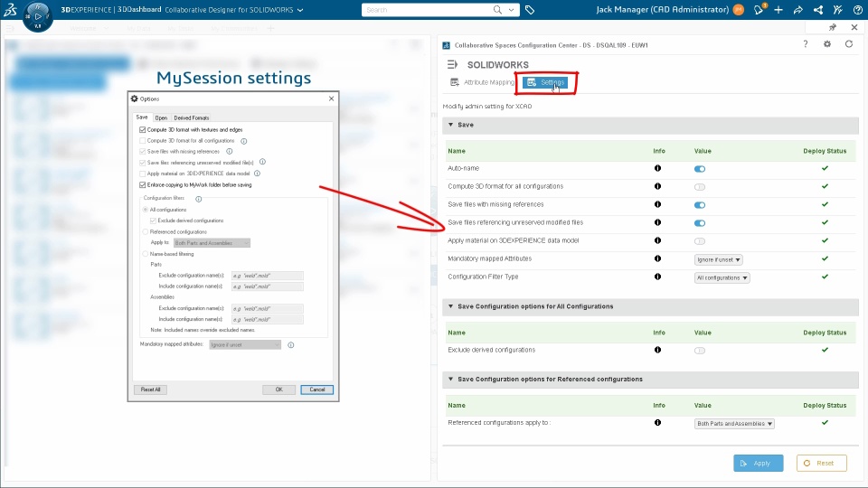
Task: Select the Derived Formats tab in Options
Action: pos(191,117)
